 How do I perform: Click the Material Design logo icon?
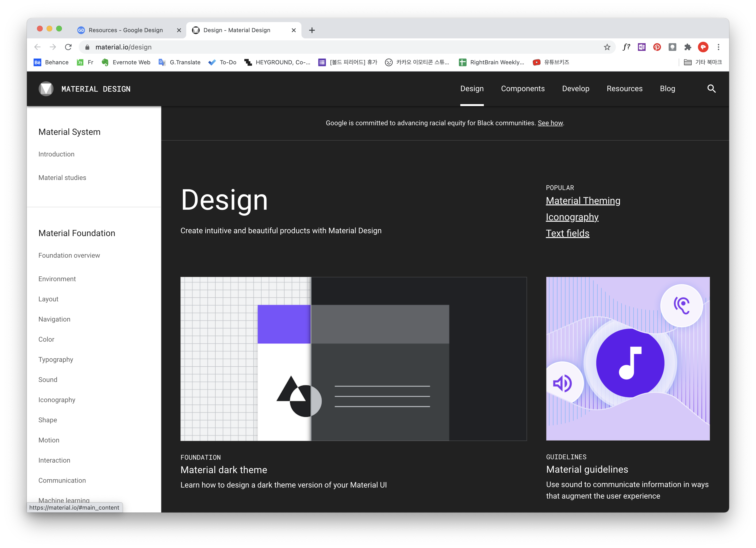(46, 89)
